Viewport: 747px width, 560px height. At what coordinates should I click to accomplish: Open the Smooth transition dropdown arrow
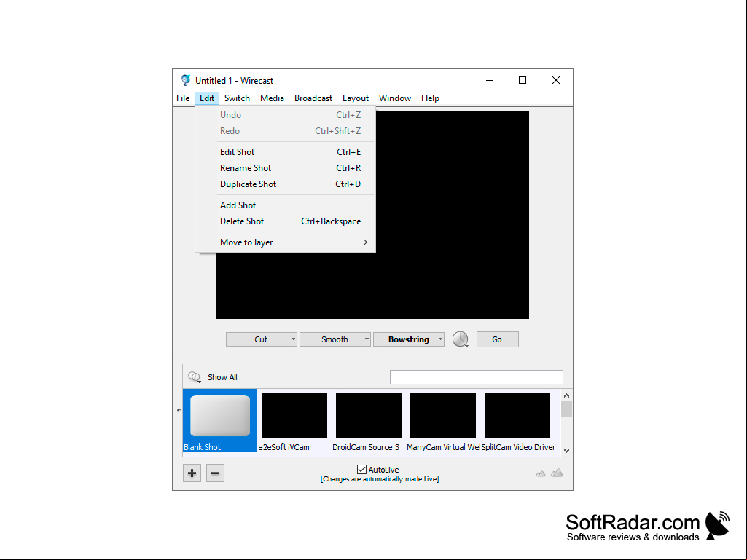click(x=367, y=339)
